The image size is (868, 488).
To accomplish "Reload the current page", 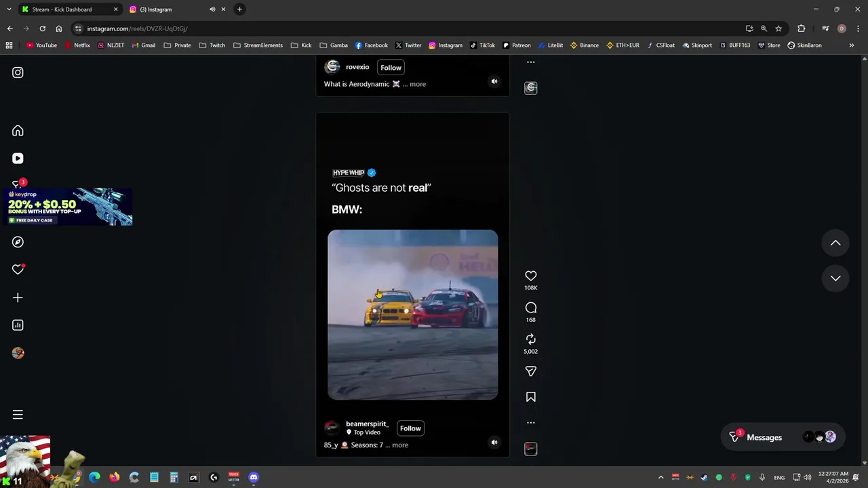I will click(42, 28).
